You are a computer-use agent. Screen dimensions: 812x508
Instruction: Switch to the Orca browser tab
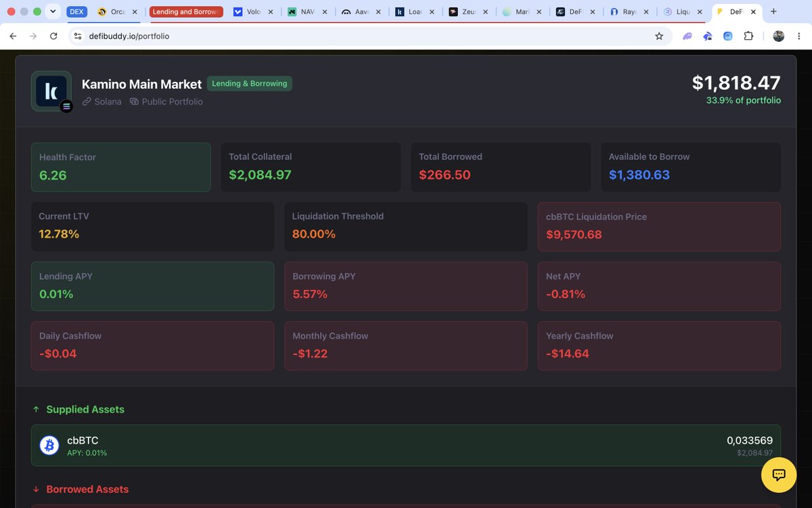pyautogui.click(x=118, y=12)
